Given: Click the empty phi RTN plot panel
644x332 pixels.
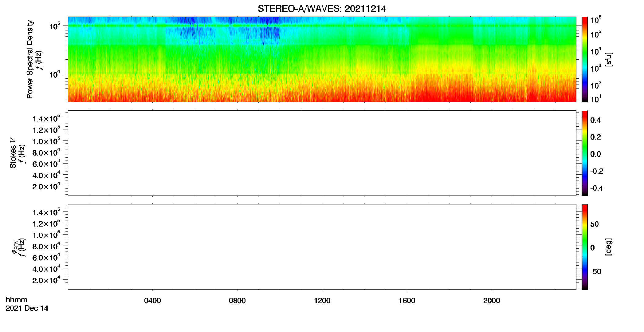Looking at the screenshot, I should click(x=322, y=247).
